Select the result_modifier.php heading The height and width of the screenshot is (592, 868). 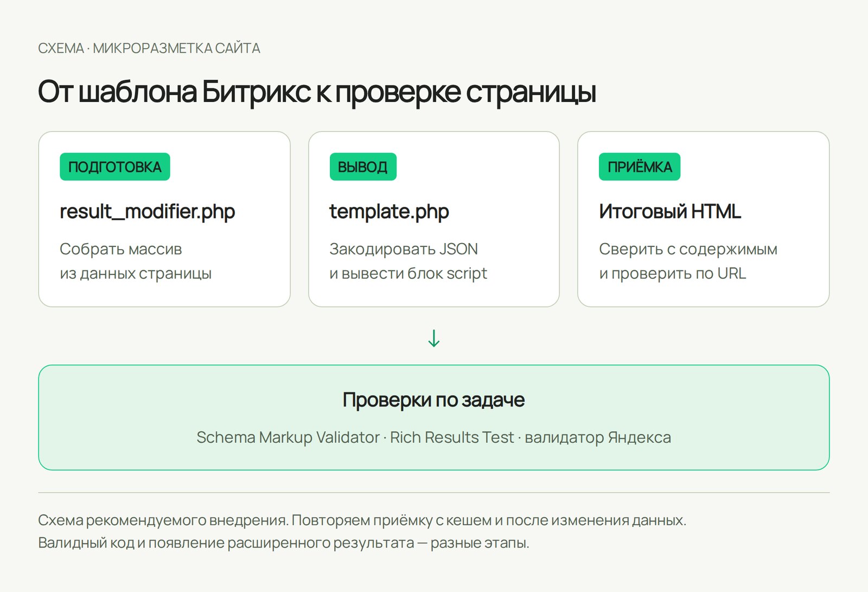click(148, 212)
